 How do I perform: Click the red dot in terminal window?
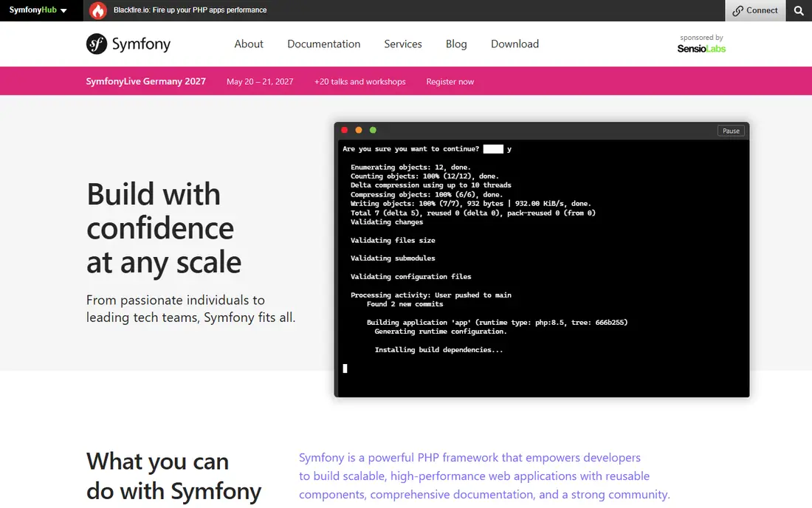coord(345,130)
